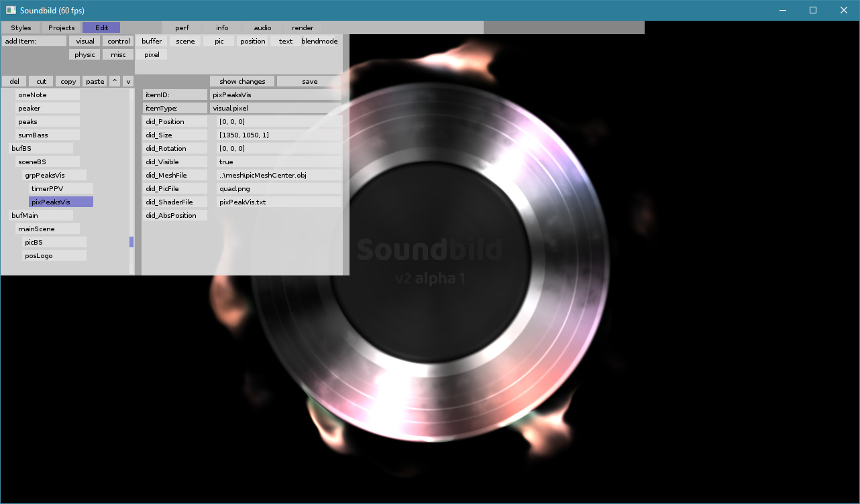Click the del button
860x504 pixels.
(14, 81)
